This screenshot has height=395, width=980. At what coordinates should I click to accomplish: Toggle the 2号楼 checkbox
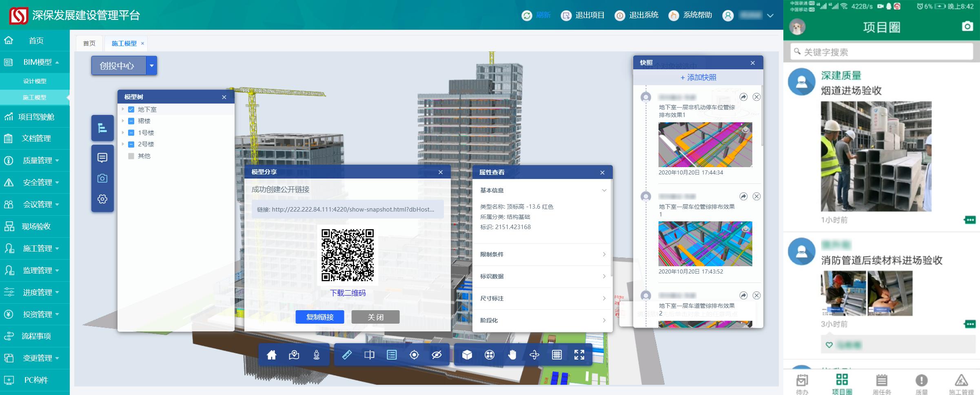click(131, 144)
